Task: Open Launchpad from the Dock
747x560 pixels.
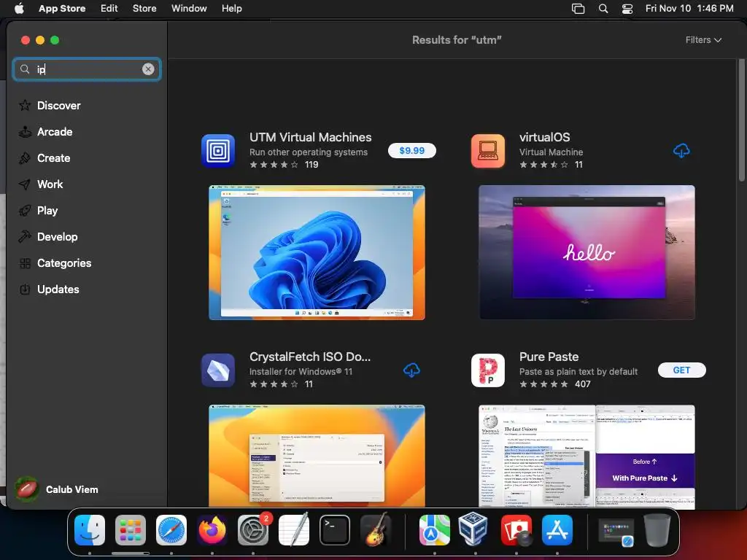Action: [131, 530]
